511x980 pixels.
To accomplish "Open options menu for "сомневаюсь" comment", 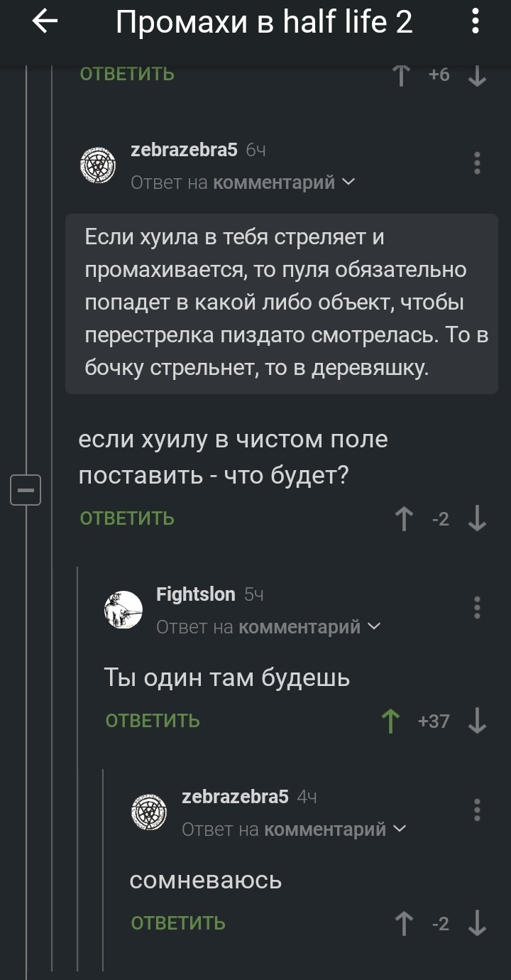I will [x=477, y=810].
